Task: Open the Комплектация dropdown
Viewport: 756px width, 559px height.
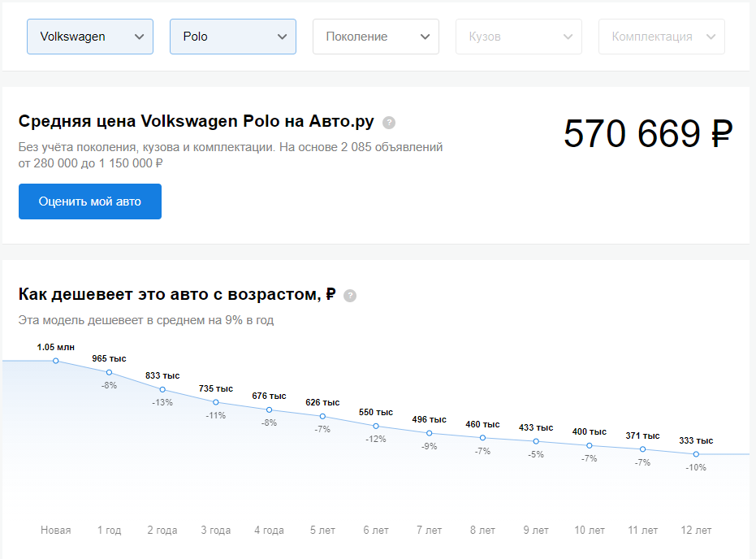Action: tap(662, 37)
